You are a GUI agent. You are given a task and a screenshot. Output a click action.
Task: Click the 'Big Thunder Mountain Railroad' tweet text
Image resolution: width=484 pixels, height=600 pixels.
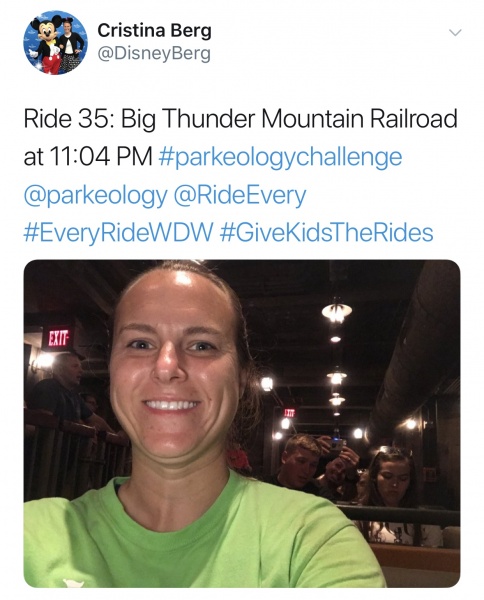tap(289, 119)
